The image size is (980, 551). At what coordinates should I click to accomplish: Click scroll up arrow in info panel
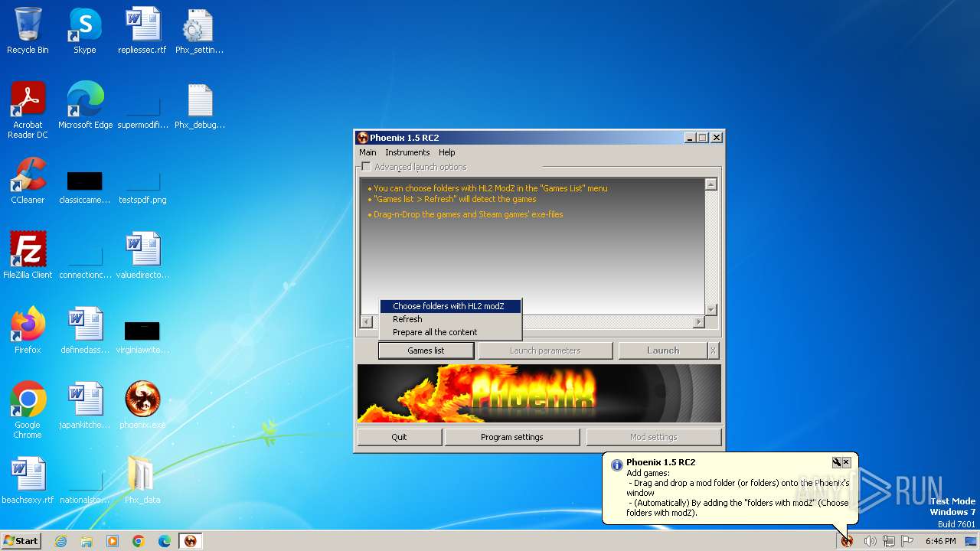711,184
